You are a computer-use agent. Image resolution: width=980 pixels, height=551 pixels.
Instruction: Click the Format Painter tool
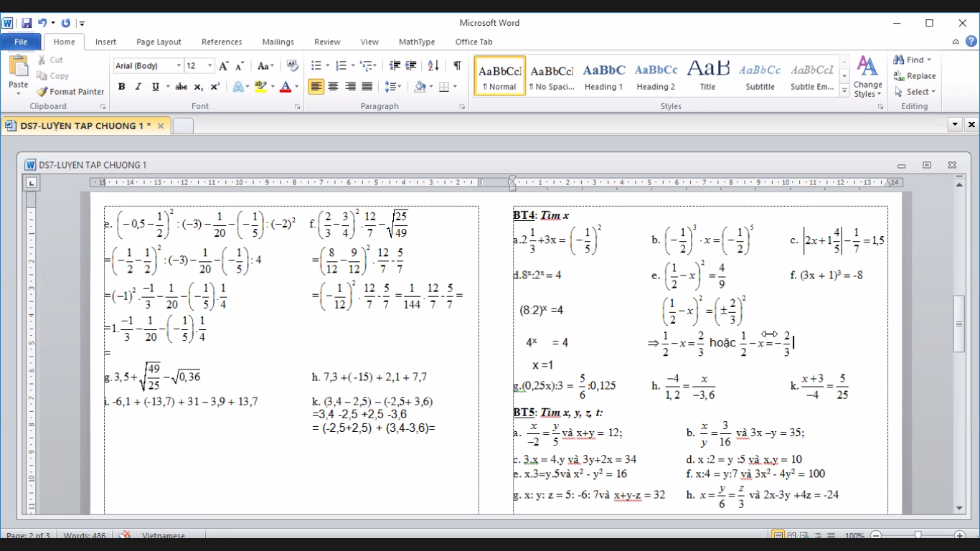[70, 92]
